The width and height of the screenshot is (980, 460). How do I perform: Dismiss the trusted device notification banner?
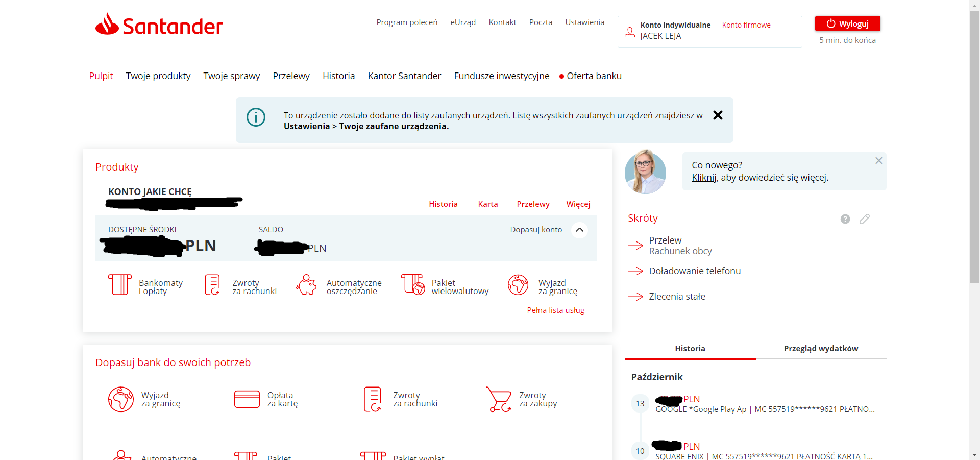coord(718,115)
